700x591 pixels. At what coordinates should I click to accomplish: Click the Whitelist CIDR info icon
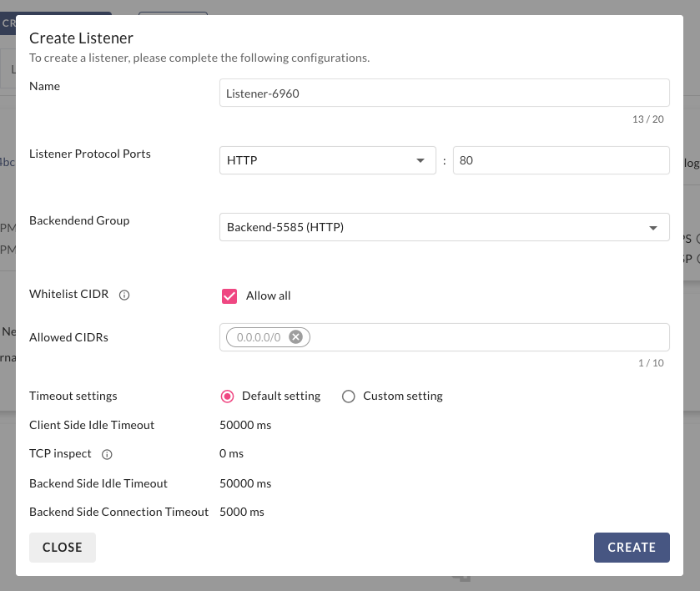(x=124, y=295)
